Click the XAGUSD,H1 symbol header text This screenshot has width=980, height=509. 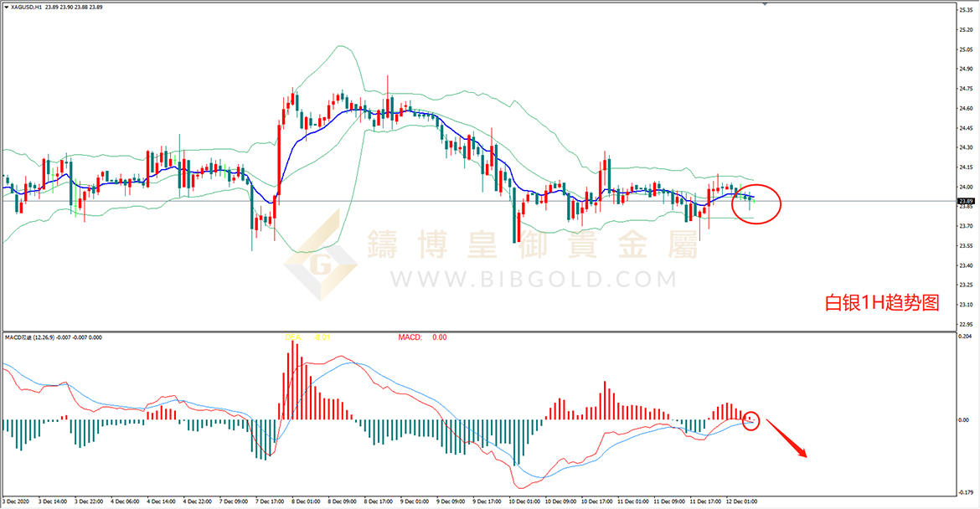pos(26,8)
